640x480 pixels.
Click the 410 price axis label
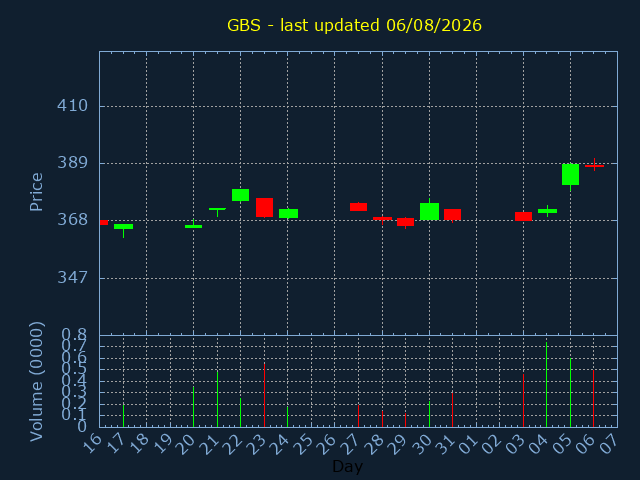click(x=72, y=106)
